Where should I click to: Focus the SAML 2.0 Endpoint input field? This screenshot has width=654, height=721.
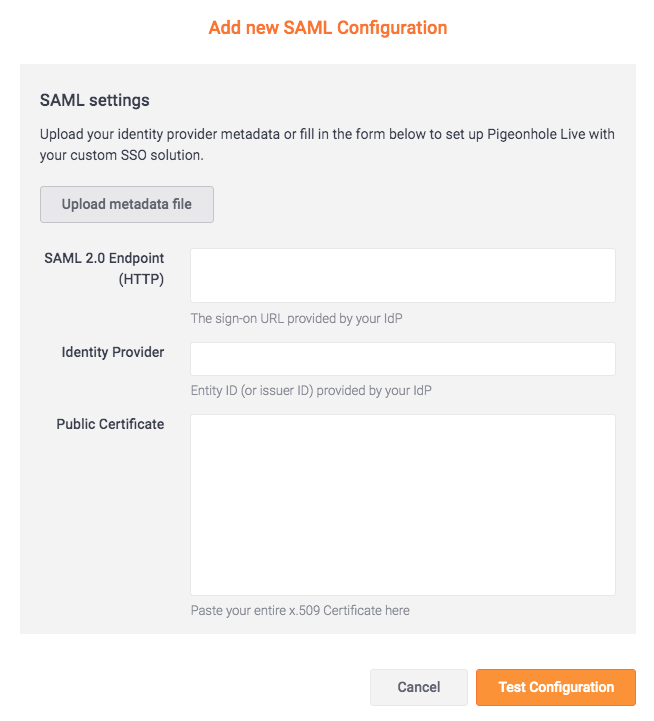coord(402,275)
